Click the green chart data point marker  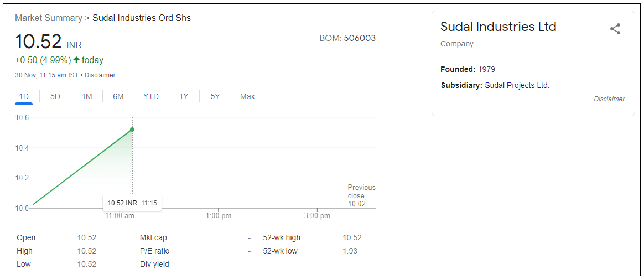click(x=132, y=130)
